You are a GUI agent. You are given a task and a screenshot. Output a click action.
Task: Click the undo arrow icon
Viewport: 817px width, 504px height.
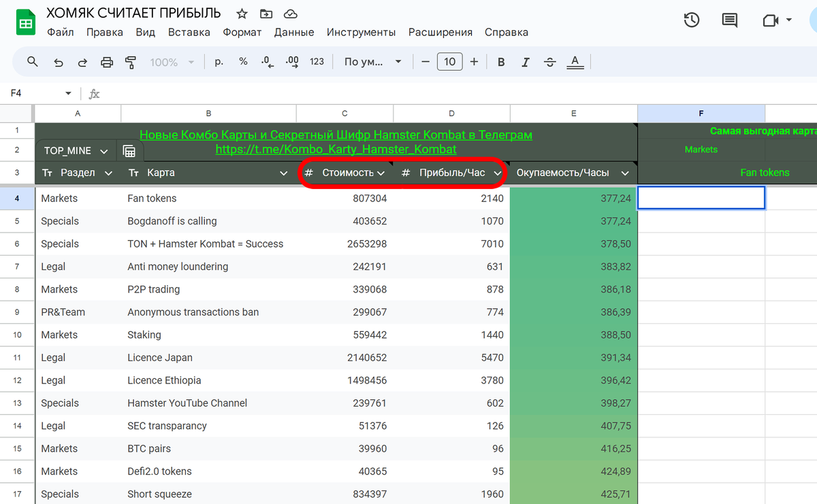coord(59,62)
